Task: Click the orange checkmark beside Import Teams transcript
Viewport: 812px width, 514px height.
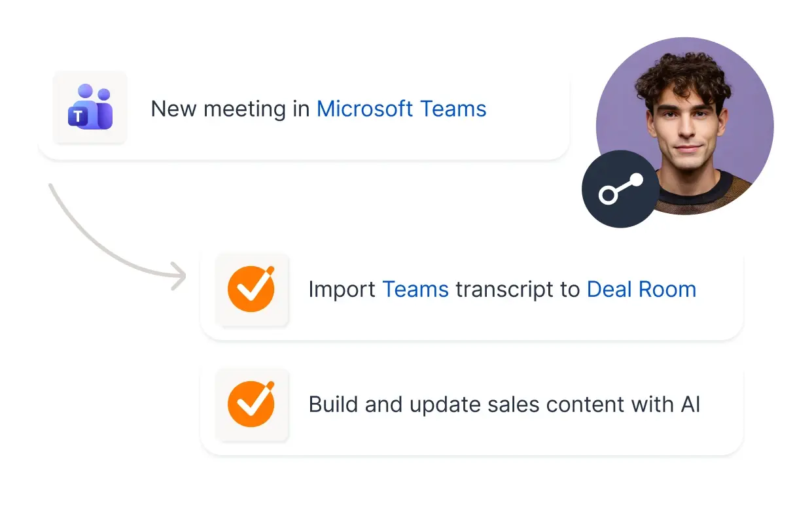Action: click(251, 288)
